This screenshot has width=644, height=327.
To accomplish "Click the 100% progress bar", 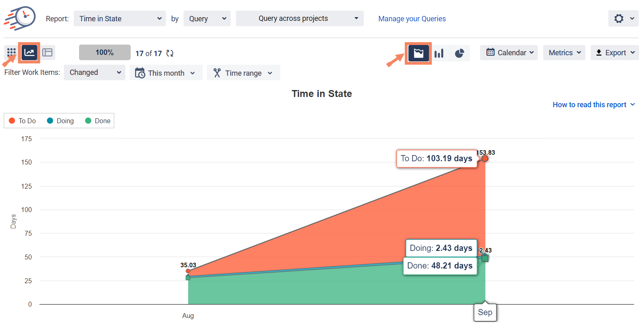I will tap(104, 52).
